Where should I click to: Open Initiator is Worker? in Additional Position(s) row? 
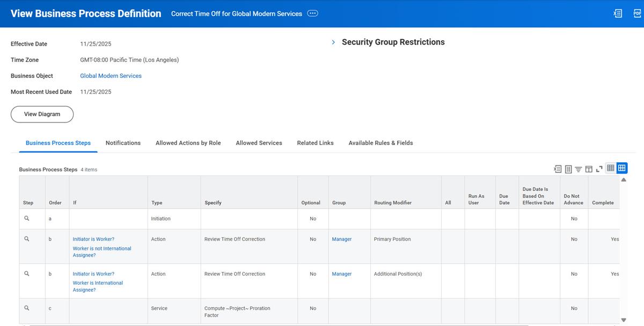pos(93,274)
